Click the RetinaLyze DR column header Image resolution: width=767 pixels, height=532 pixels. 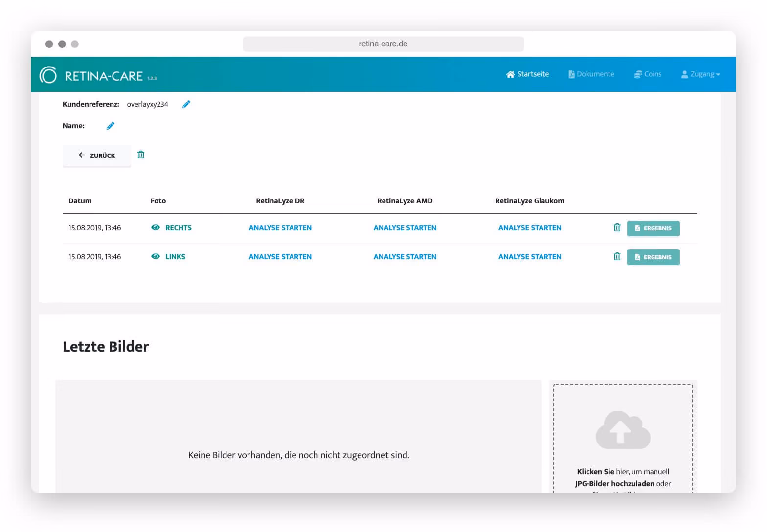(x=280, y=201)
